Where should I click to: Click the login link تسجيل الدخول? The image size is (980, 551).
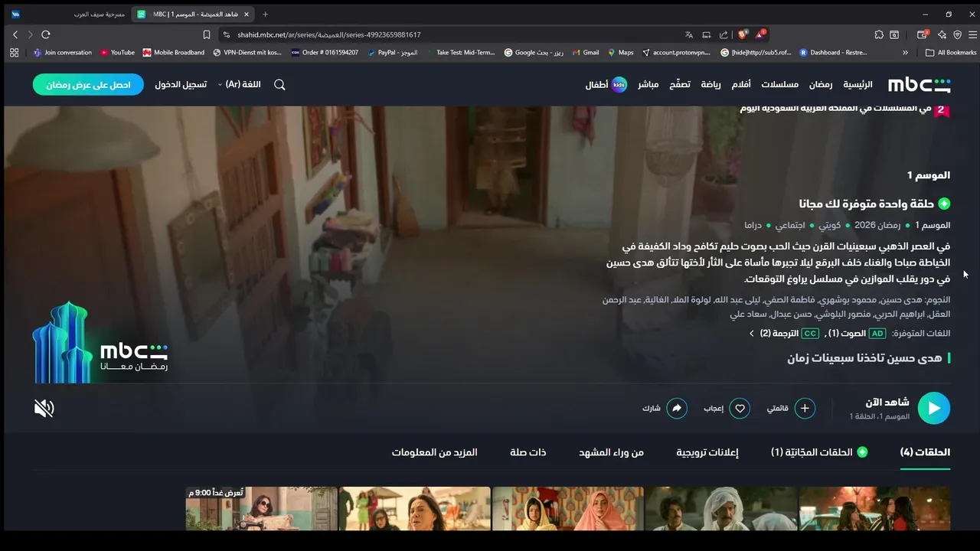[181, 84]
